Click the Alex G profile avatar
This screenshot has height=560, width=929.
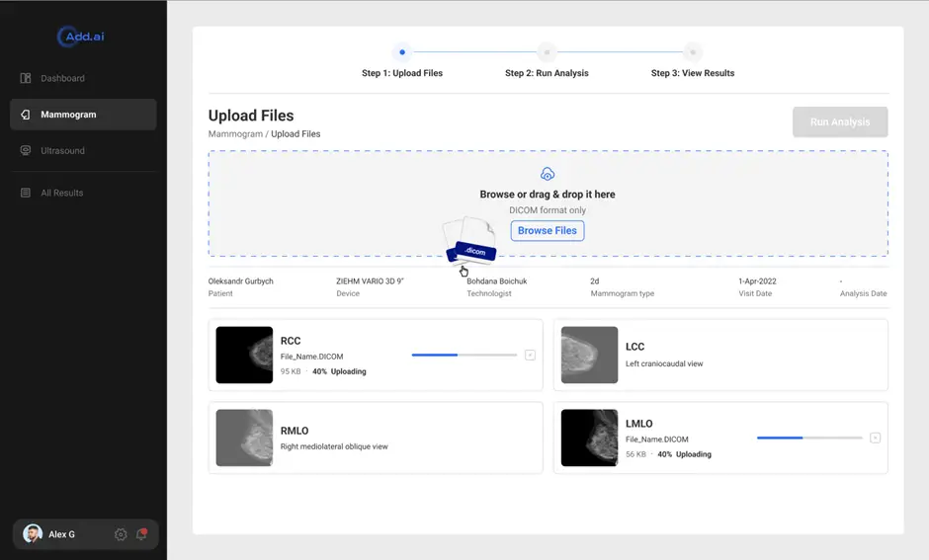pos(34,534)
